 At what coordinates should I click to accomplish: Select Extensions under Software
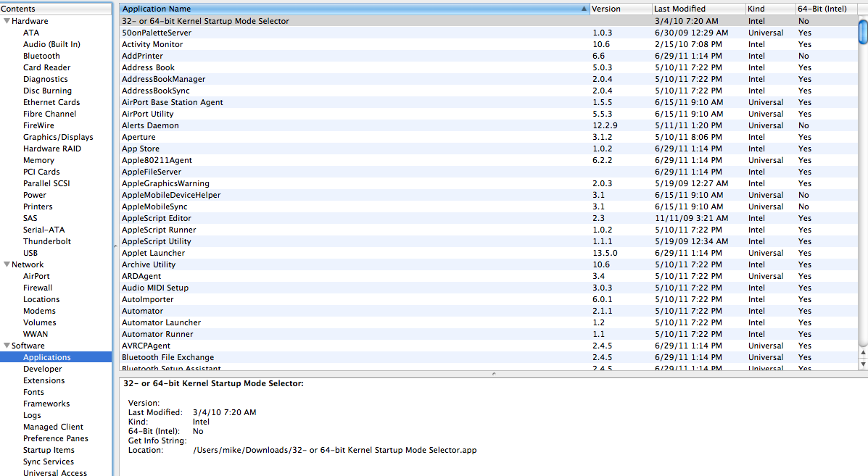tap(44, 381)
